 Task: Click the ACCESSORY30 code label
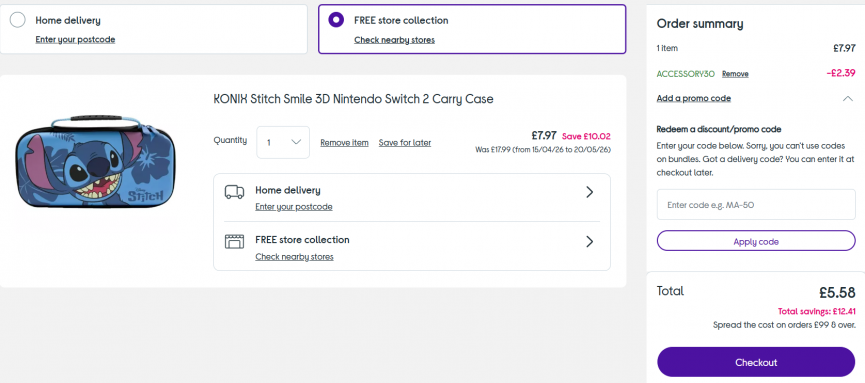point(686,74)
